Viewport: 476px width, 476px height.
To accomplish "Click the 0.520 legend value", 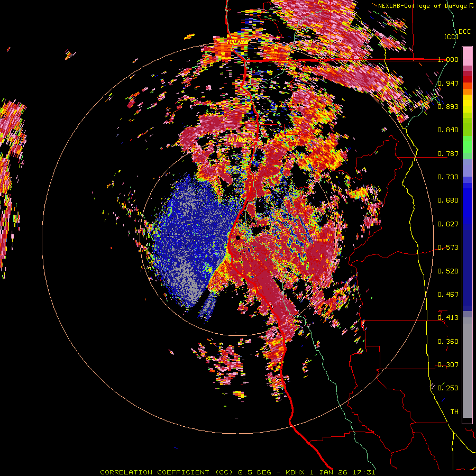I will pyautogui.click(x=448, y=271).
